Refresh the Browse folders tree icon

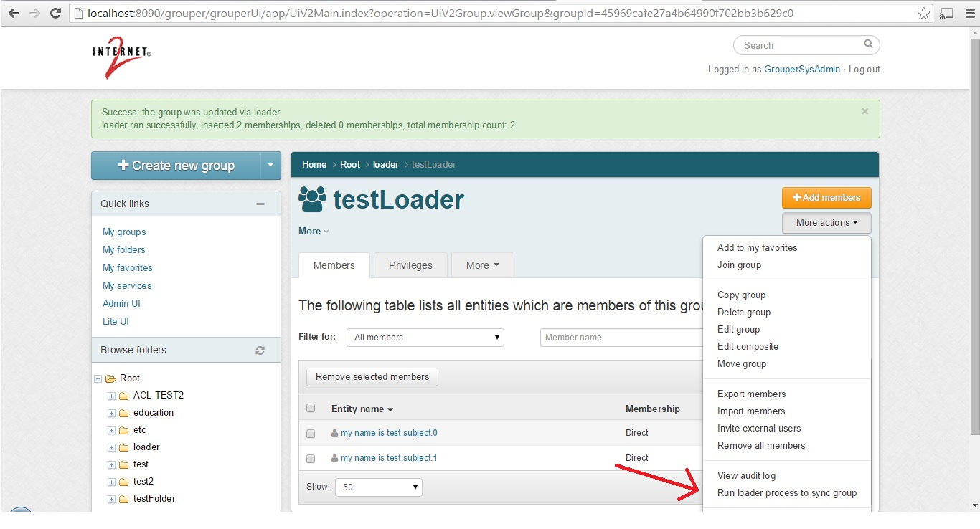click(260, 351)
